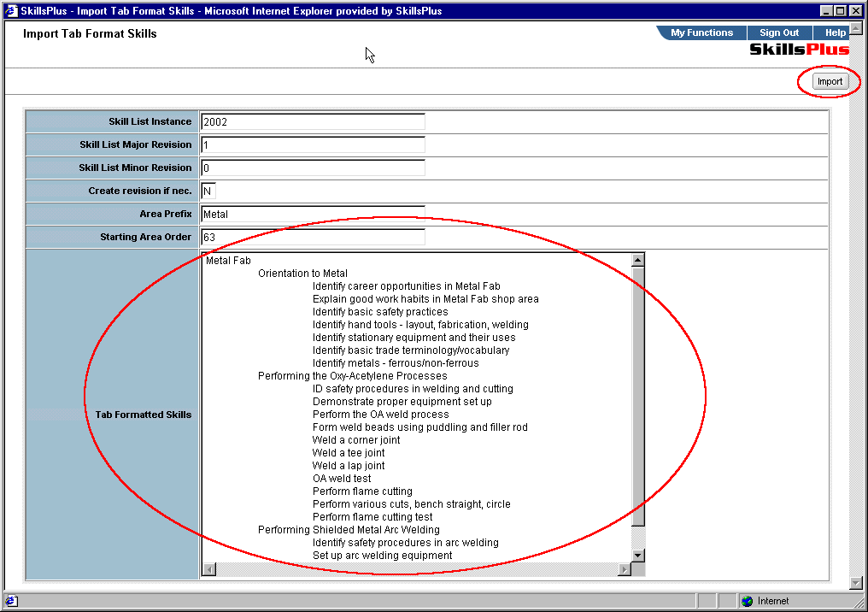Click 'Explain good work habits in Metal Fab shop area'
This screenshot has height=612, width=868.
425,299
